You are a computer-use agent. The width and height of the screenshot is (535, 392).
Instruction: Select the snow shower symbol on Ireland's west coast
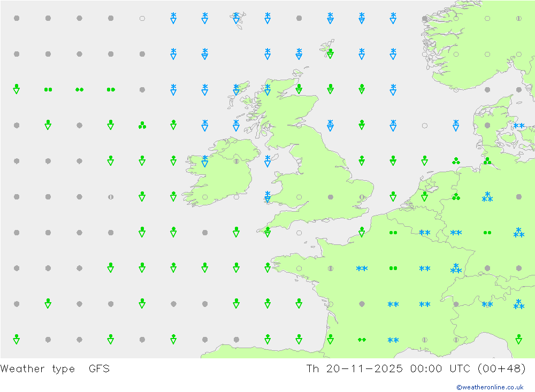[x=205, y=161]
